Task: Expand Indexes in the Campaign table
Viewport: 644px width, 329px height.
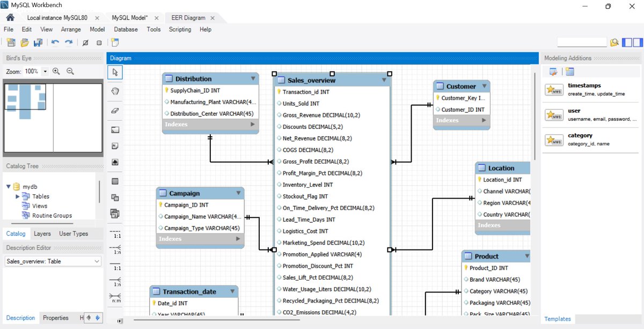Action: 238,239
